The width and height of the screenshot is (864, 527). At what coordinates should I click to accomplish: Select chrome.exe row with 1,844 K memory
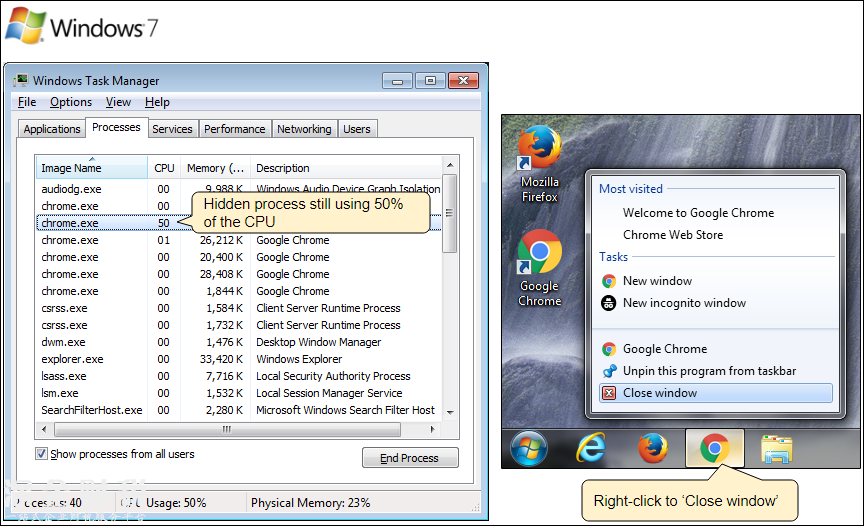[239, 291]
